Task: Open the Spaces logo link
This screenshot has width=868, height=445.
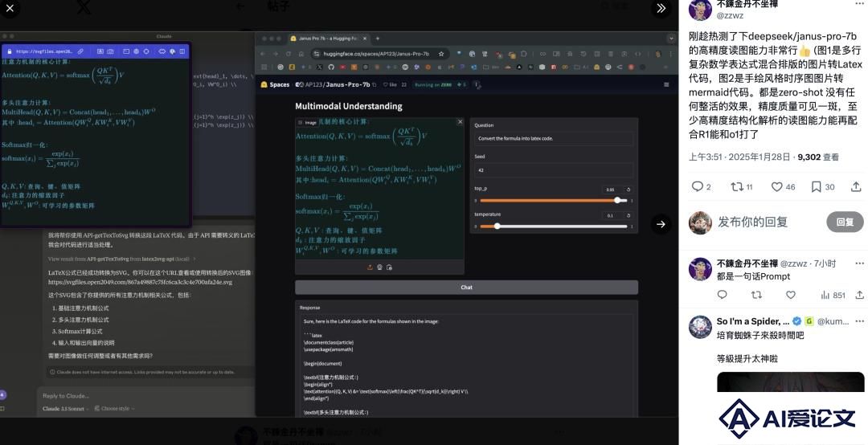Action: (275, 84)
